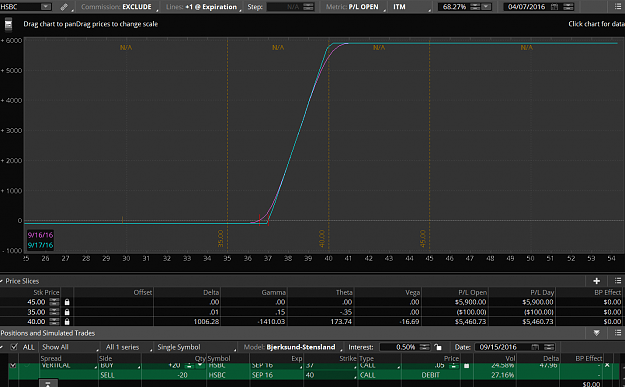Toggle the ALL positions checkbox
This screenshot has width=625, height=387.
point(14,347)
